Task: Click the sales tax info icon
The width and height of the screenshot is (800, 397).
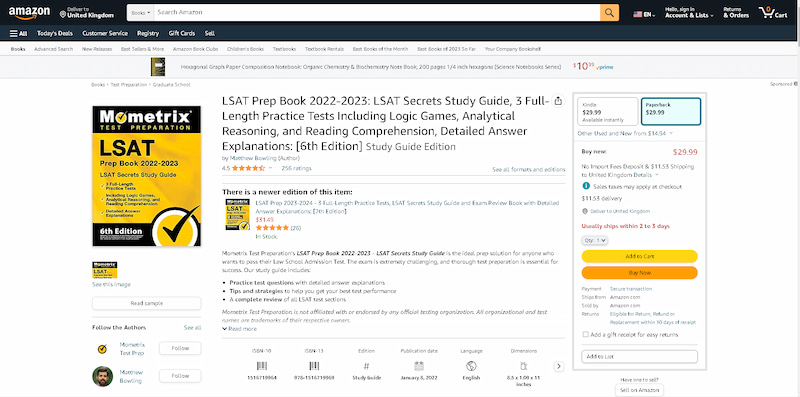Action: [x=586, y=186]
